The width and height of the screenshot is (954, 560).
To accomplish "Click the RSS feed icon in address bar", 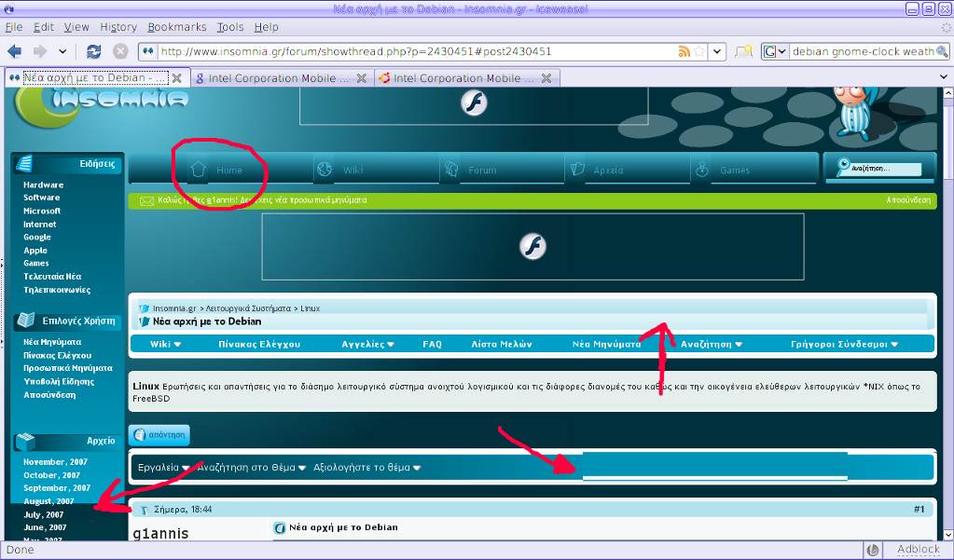I will 684,51.
